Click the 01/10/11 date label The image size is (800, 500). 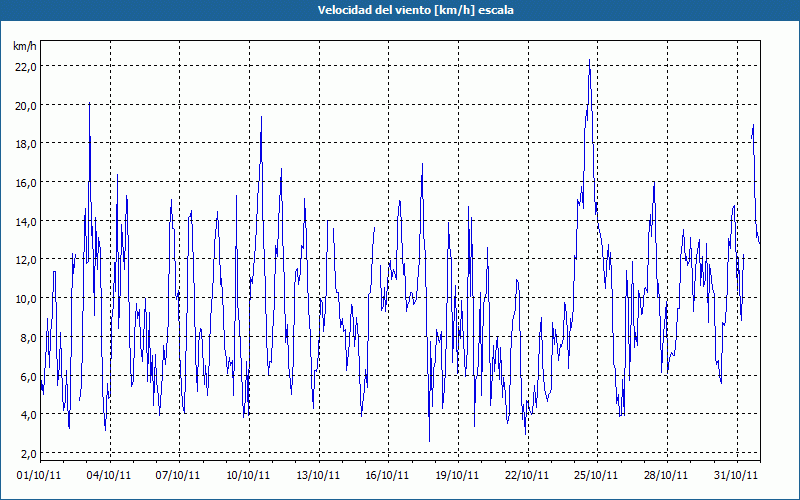click(39, 475)
